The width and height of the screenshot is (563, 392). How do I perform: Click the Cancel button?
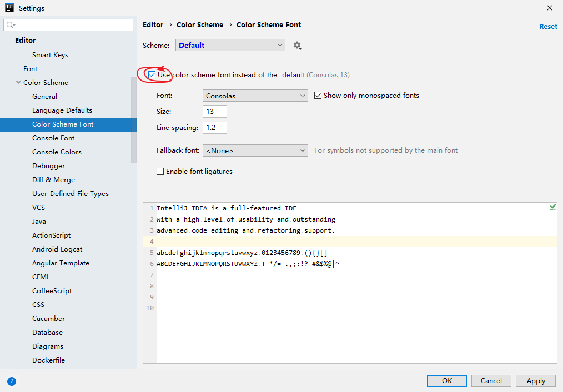tap(491, 380)
